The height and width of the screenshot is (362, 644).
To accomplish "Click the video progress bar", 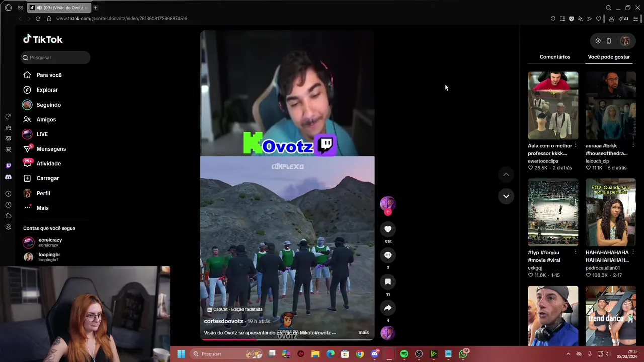I will 287,339.
